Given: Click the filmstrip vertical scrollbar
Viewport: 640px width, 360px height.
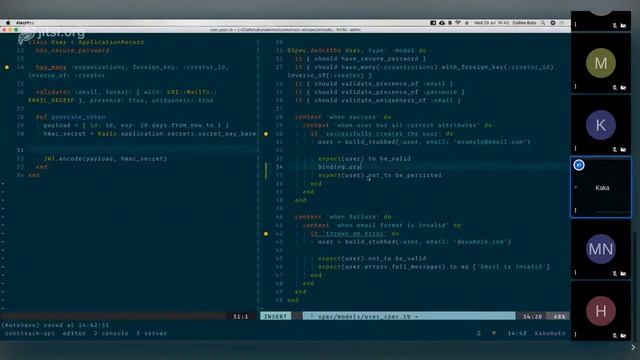Looking at the screenshot, I should [x=634, y=286].
